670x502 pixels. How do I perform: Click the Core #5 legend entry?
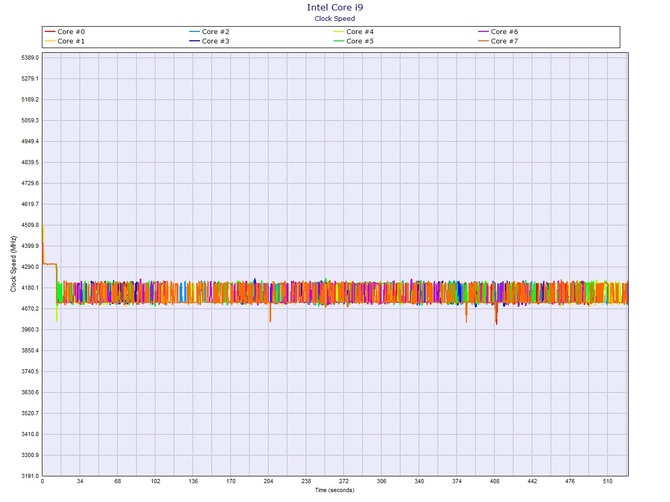(x=354, y=41)
